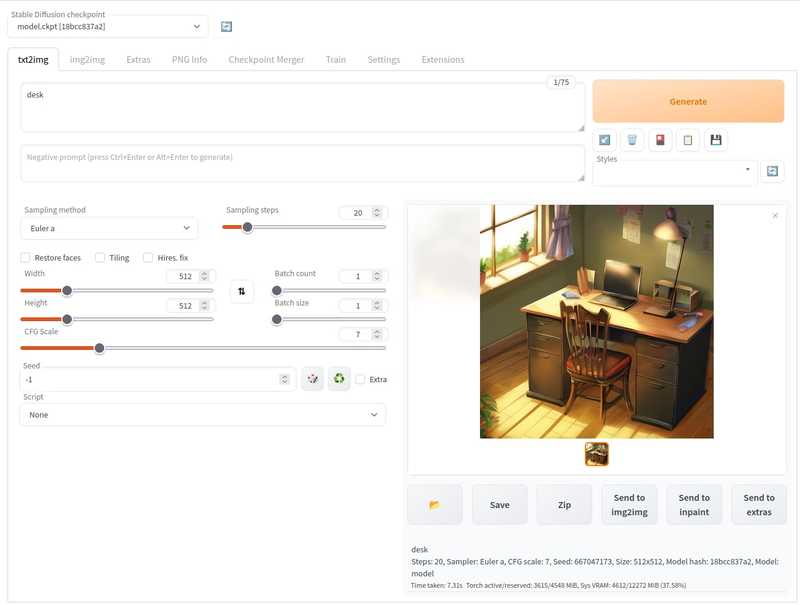Send image to inpaint
This screenshot has height=605, width=800.
pyautogui.click(x=694, y=505)
